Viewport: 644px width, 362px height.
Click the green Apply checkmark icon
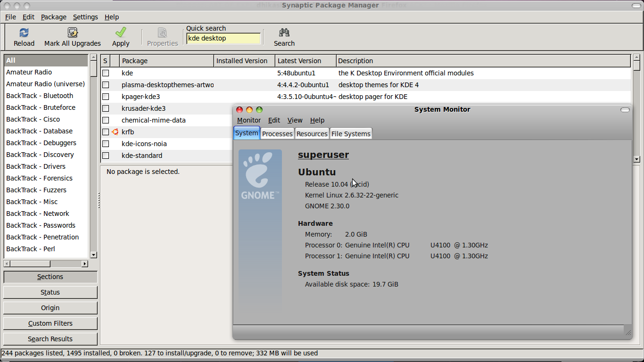[x=121, y=32]
